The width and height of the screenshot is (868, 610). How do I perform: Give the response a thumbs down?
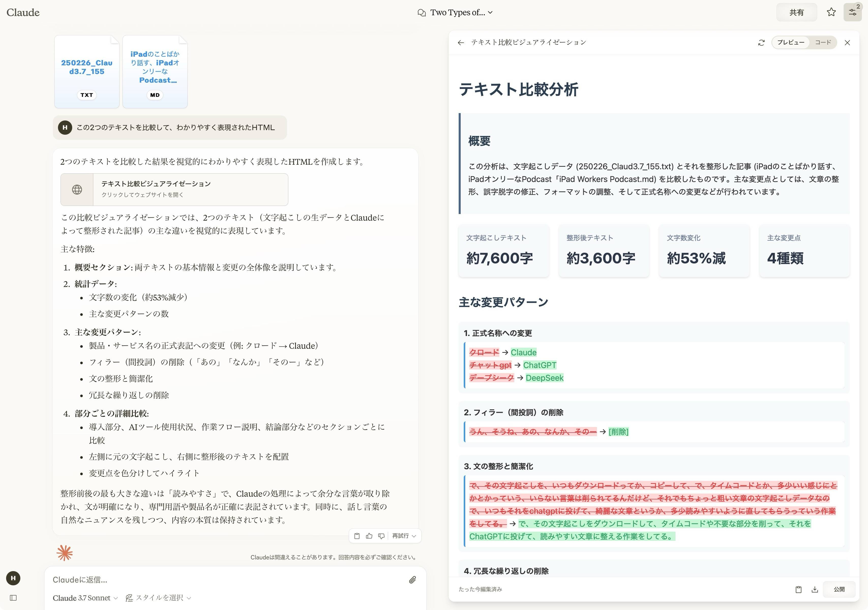(381, 536)
